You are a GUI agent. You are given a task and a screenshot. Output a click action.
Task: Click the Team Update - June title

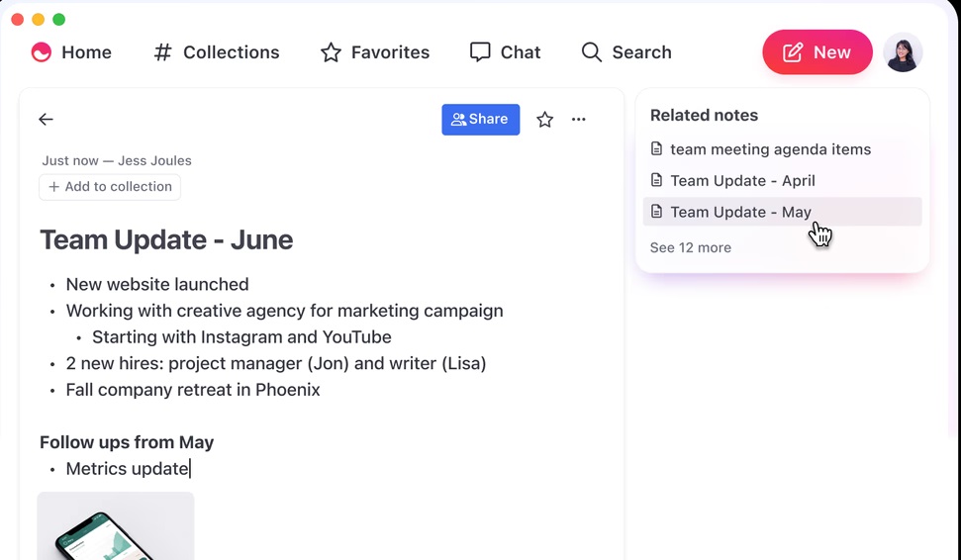point(166,239)
